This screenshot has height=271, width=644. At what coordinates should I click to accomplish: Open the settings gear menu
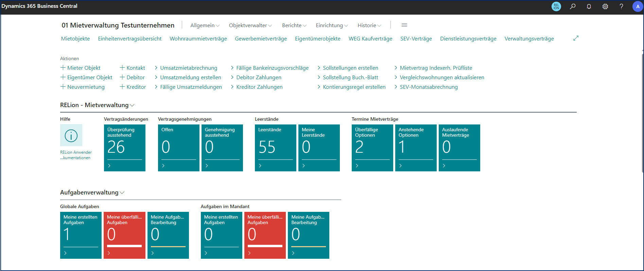[605, 6]
